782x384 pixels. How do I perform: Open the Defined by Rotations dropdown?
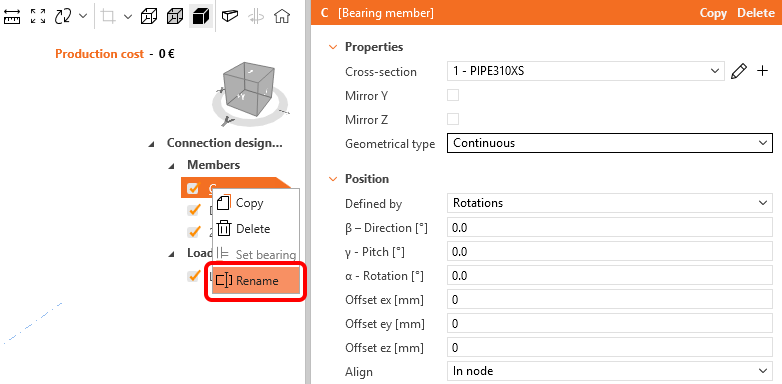point(609,203)
